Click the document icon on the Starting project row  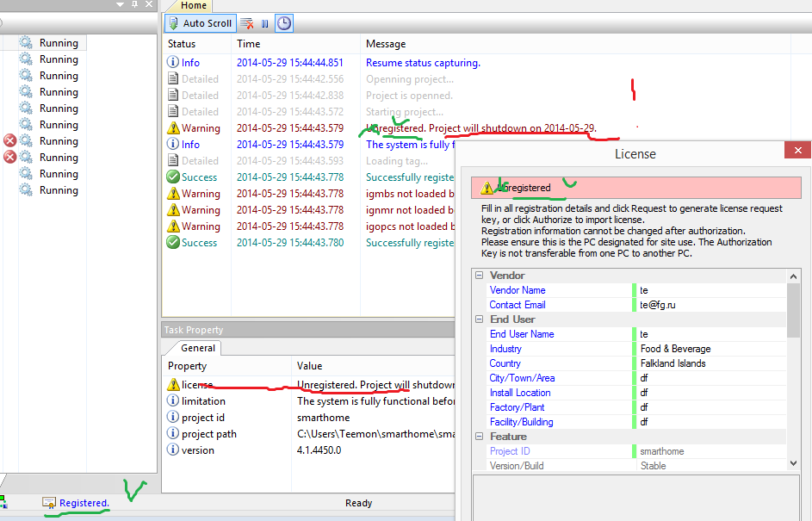(173, 111)
